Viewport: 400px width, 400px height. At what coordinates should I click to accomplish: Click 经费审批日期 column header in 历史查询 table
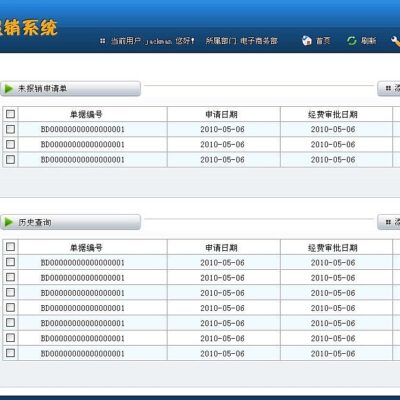tap(333, 248)
